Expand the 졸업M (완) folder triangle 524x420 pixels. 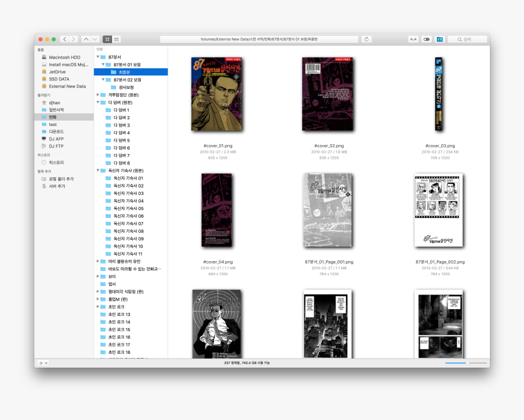click(x=98, y=299)
